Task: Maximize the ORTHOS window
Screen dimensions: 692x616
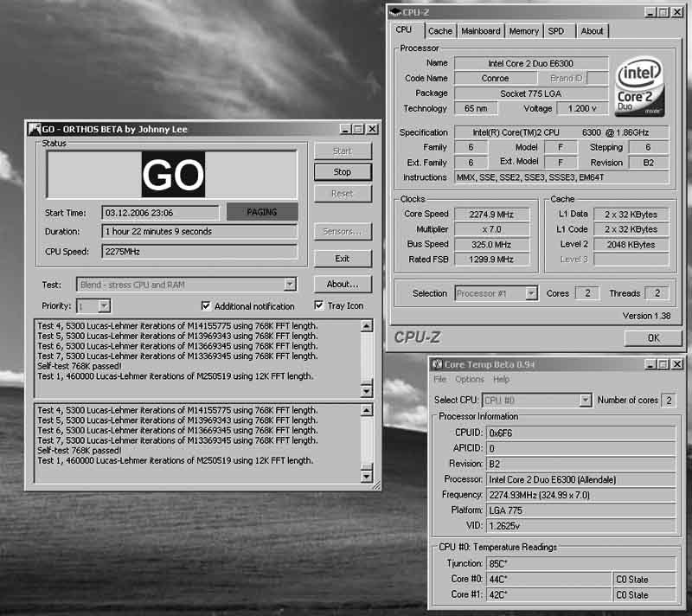Action: pyautogui.click(x=358, y=129)
